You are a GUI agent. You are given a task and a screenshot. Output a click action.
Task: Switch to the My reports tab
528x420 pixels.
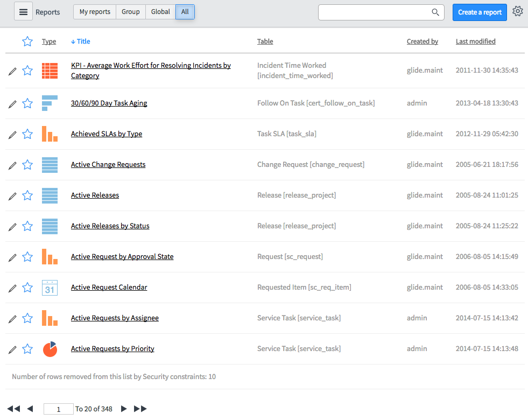point(95,12)
